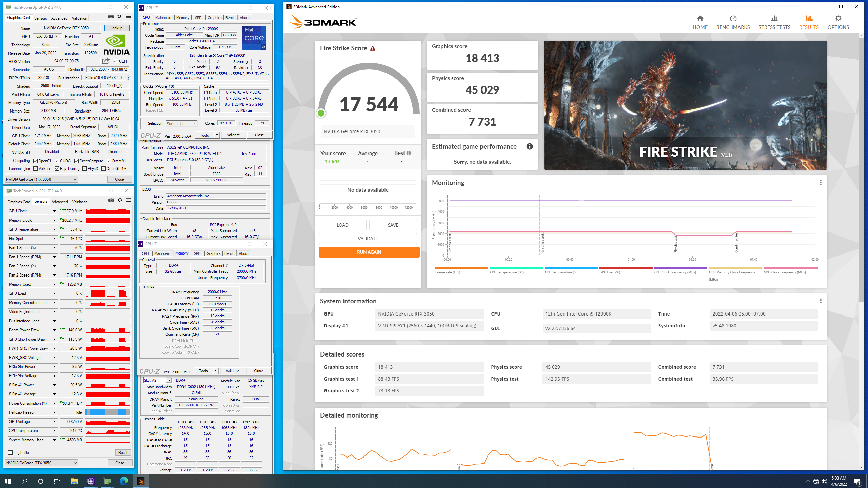
Task: Open the Bench tab in top CPU-Z window
Action: click(230, 18)
